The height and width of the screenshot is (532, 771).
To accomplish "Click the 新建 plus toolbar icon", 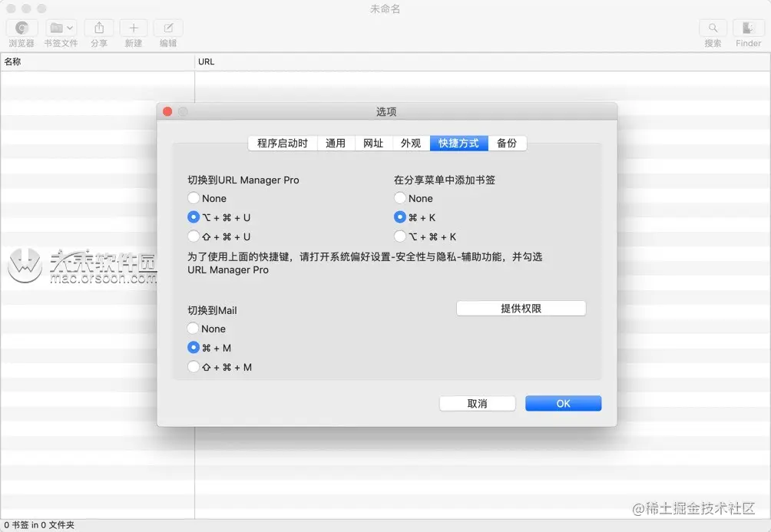I will click(x=134, y=28).
